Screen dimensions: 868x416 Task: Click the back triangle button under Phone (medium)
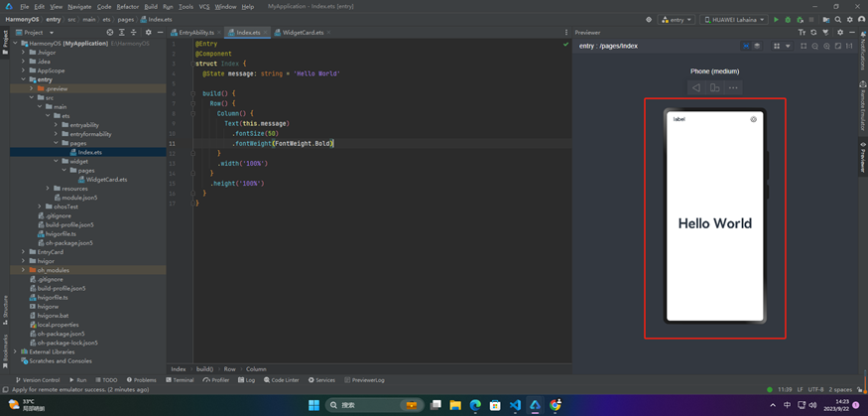696,87
